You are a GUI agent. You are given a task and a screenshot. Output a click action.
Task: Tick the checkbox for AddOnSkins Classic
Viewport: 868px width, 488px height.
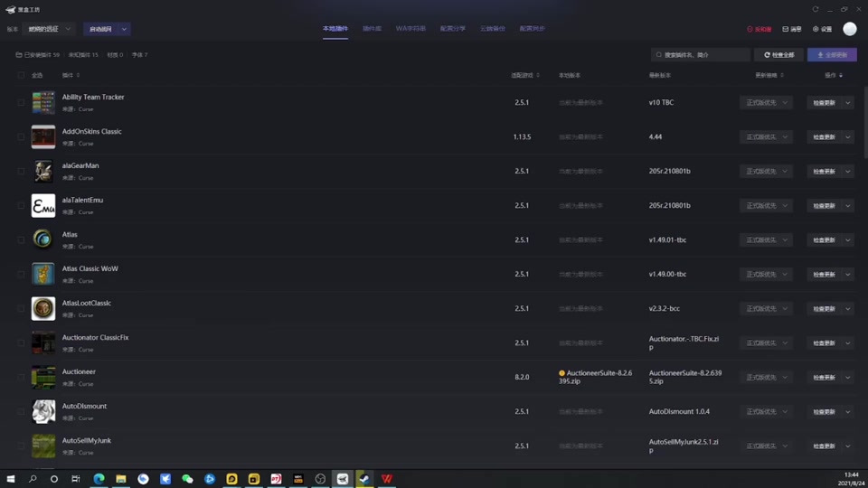21,136
